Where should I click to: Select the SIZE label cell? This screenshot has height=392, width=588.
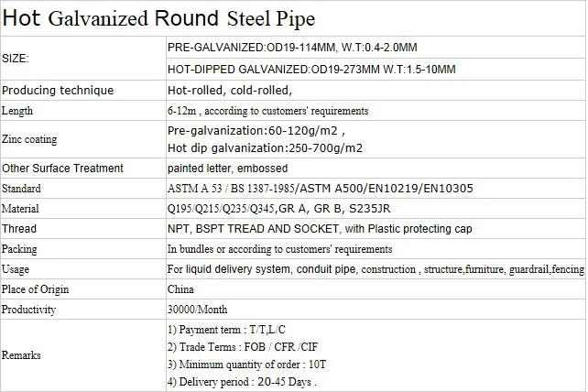(x=16, y=58)
